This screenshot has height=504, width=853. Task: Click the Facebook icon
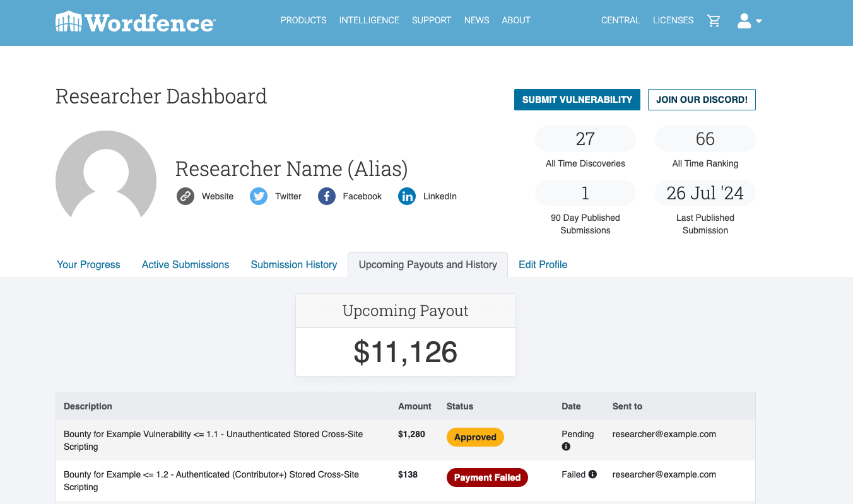[x=326, y=196]
